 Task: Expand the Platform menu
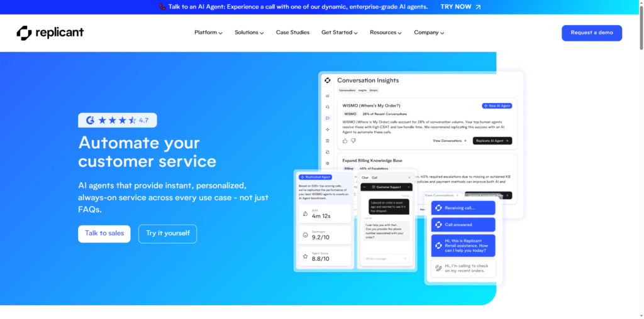(208, 33)
